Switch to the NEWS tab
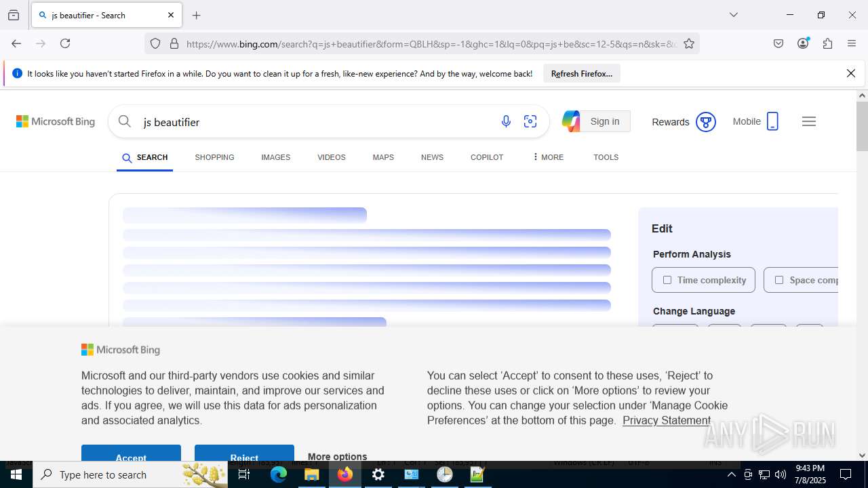Screen dimensions: 868x488 coord(432,157)
